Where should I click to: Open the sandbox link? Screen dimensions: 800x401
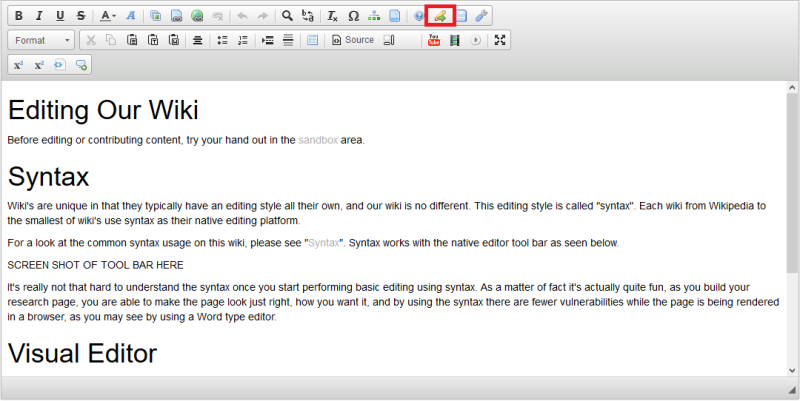(318, 140)
